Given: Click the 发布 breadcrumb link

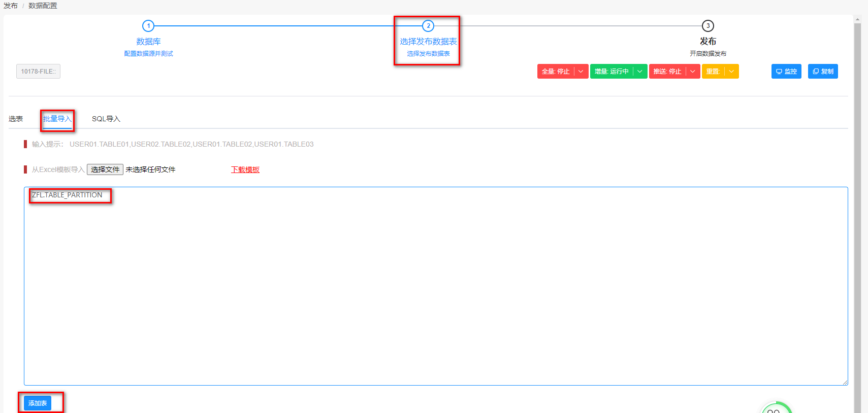Looking at the screenshot, I should click(x=11, y=6).
